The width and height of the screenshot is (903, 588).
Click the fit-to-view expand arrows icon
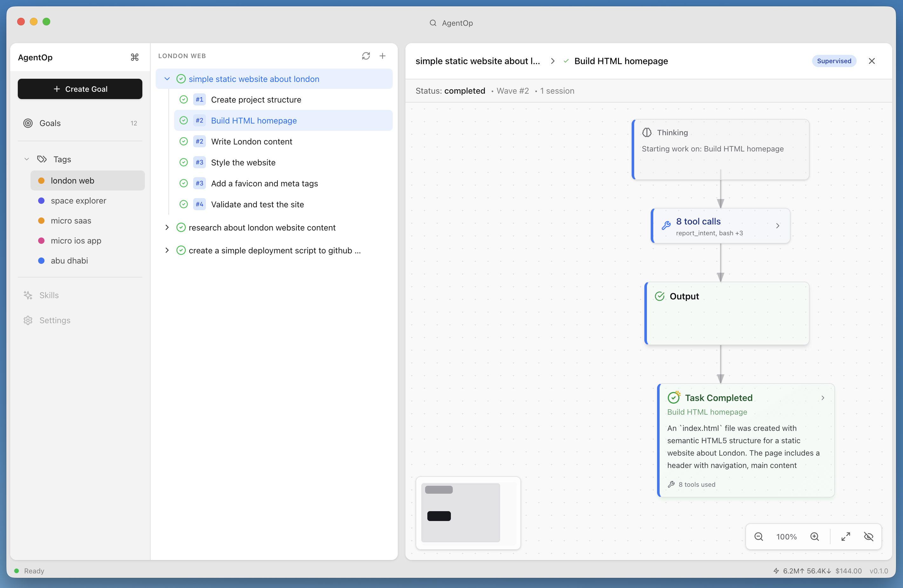coord(845,537)
